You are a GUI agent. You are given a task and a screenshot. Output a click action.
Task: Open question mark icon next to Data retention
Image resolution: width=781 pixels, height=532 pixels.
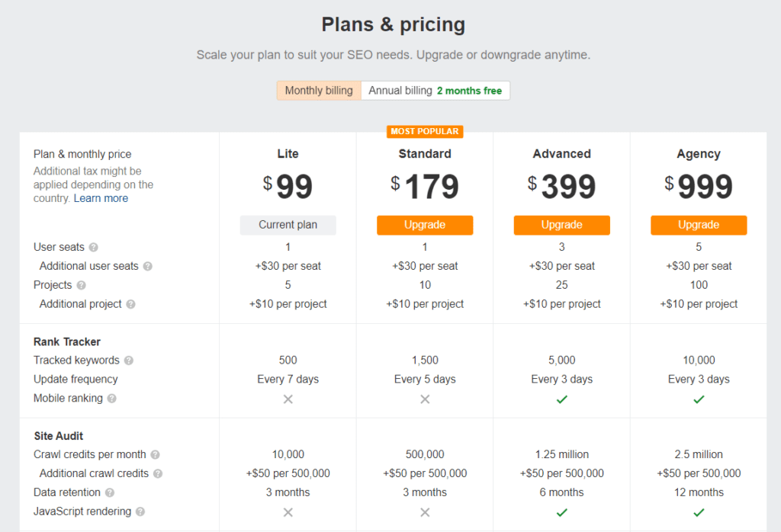pyautogui.click(x=110, y=492)
